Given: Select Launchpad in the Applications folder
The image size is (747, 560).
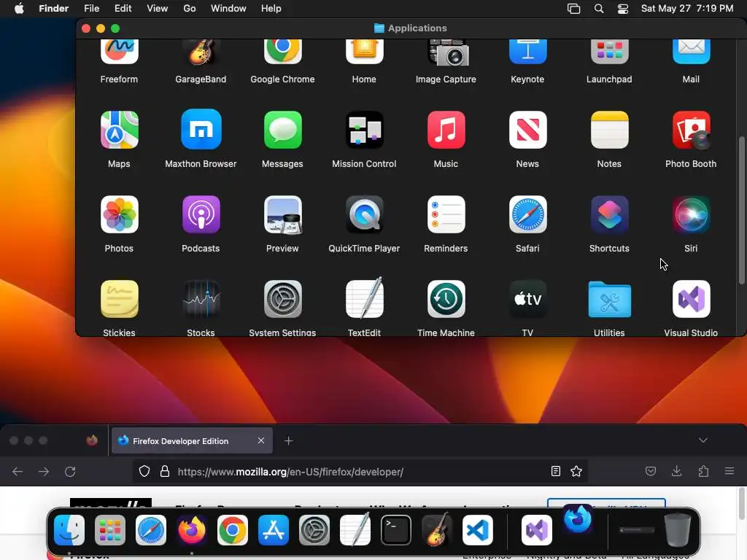Looking at the screenshot, I should 609,52.
